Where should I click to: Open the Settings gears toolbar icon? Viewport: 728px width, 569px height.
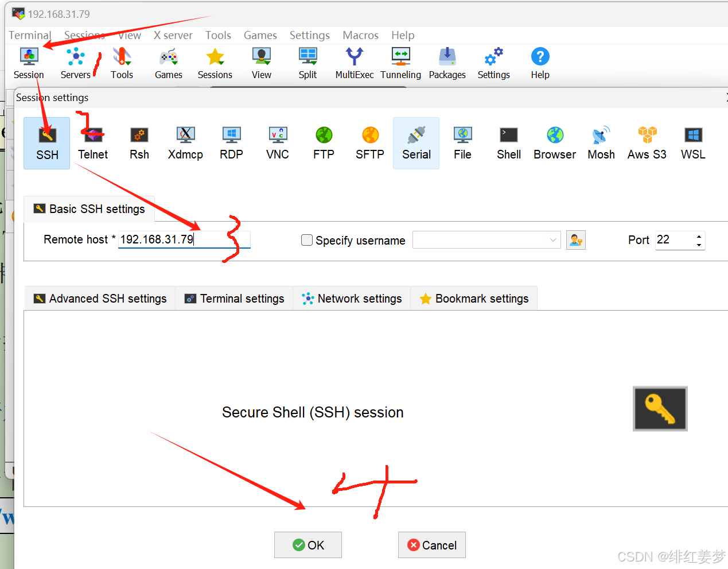[494, 63]
